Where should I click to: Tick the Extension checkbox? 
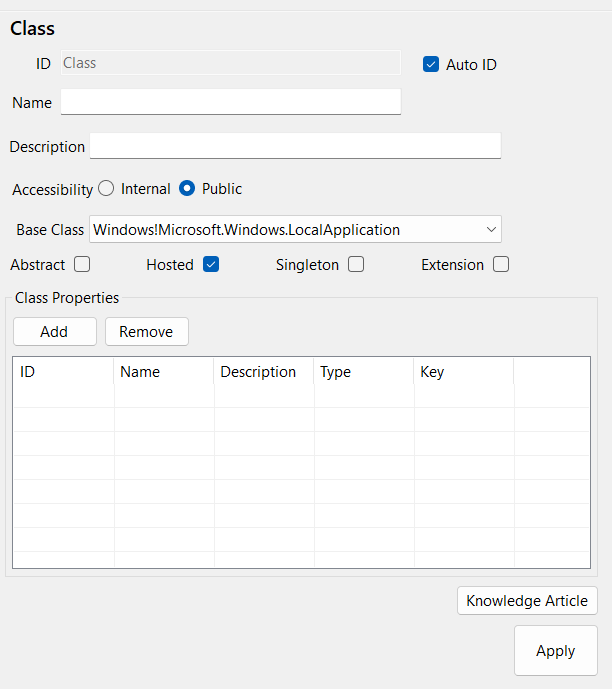pos(501,265)
